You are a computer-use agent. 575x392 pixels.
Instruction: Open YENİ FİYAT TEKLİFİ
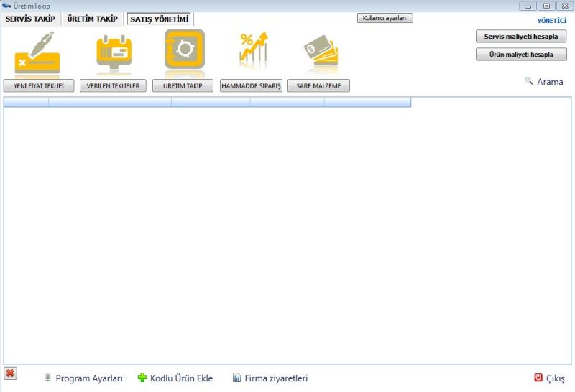39,85
